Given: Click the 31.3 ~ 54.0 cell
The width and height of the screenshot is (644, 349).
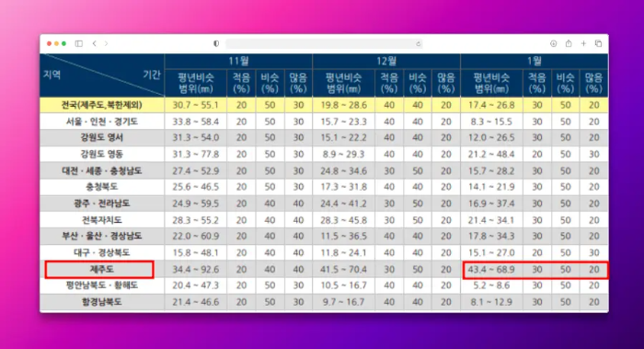Looking at the screenshot, I should click(195, 138).
